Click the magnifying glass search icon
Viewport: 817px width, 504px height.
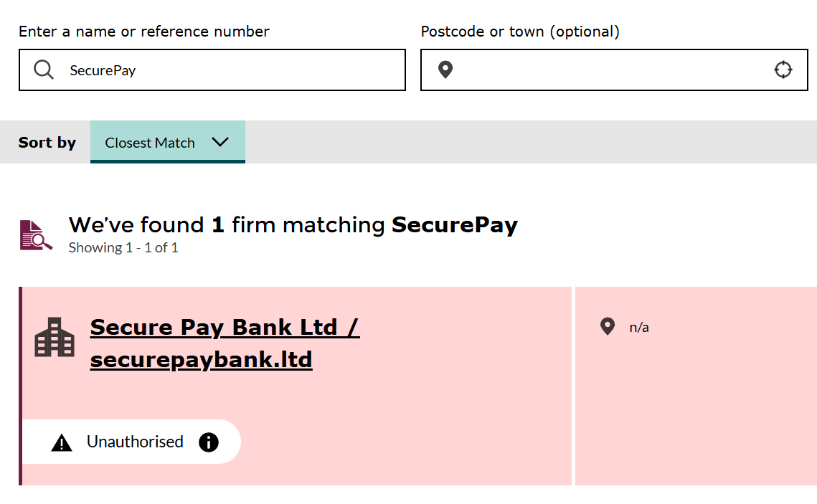(44, 70)
